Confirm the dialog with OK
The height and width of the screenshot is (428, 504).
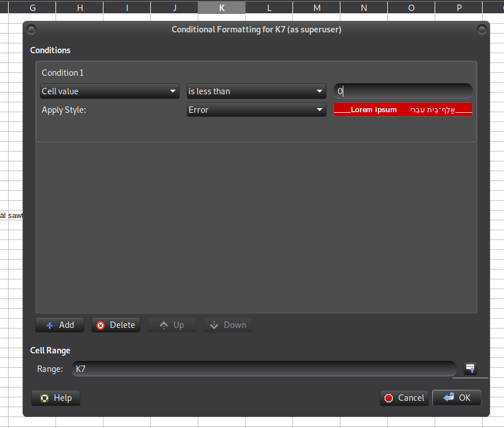(x=457, y=398)
